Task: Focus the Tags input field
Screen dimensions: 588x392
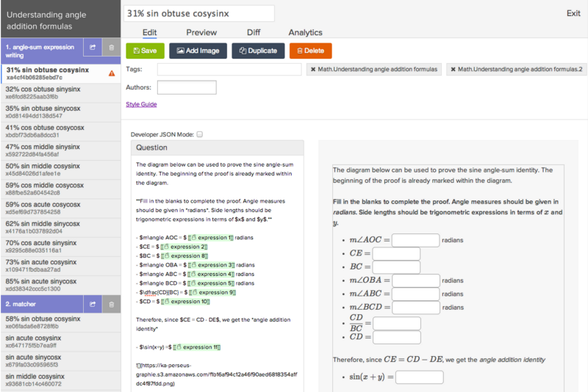Action: coord(229,70)
